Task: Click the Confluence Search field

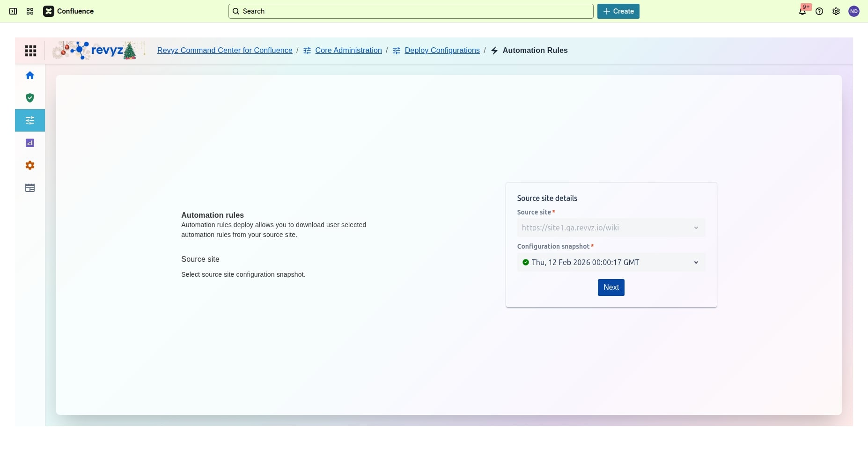Action: 411,11
